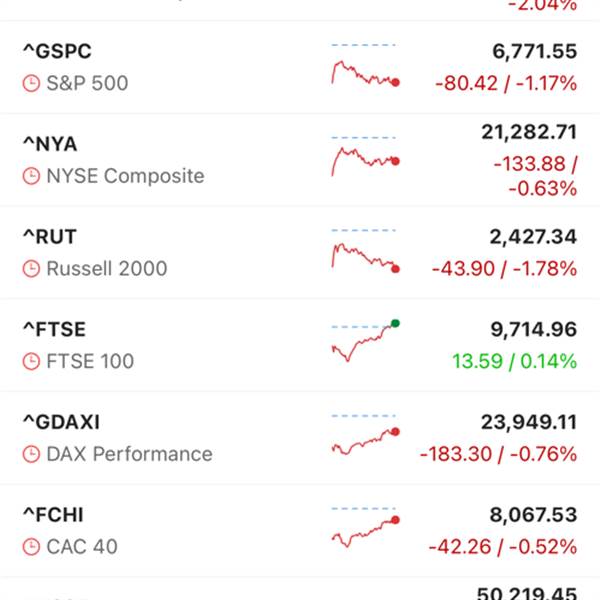Image resolution: width=600 pixels, height=600 pixels.
Task: Tap the clock icon next to DAX Performance
Action: tap(32, 454)
